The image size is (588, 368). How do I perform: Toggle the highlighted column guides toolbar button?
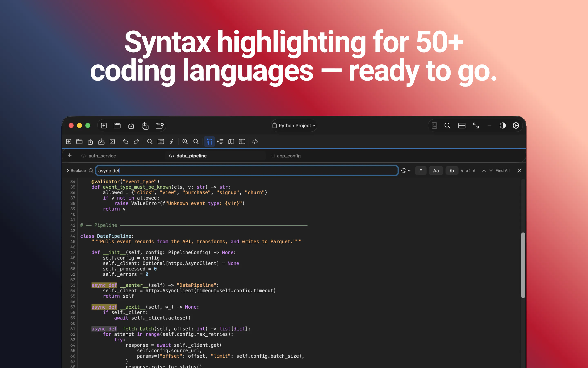click(x=209, y=141)
